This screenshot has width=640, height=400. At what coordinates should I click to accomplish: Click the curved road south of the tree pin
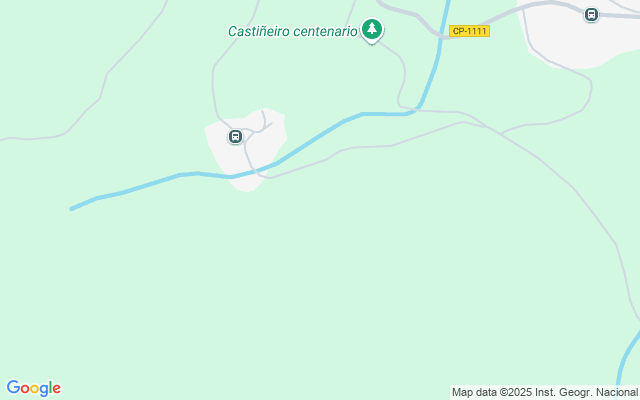pyautogui.click(x=402, y=76)
